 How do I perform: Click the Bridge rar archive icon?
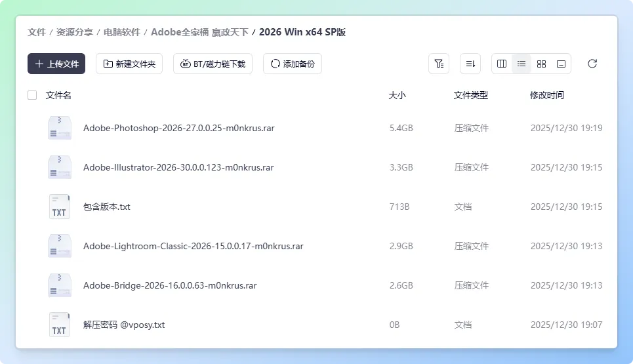[60, 285]
